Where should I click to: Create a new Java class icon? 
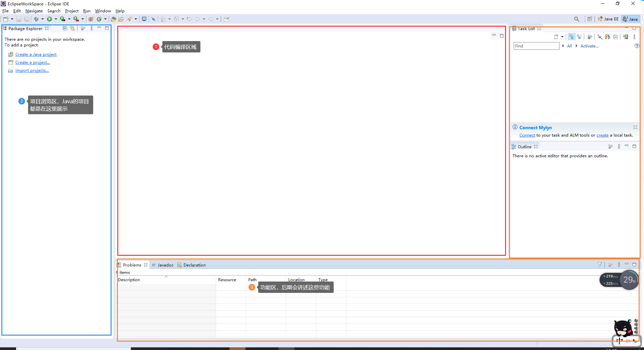(99, 19)
